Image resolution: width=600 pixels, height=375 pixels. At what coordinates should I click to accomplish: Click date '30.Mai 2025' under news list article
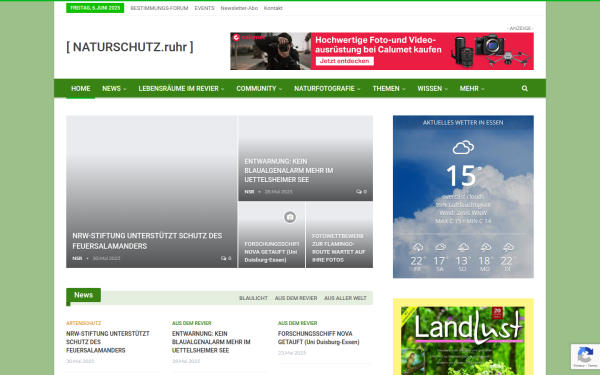click(80, 361)
